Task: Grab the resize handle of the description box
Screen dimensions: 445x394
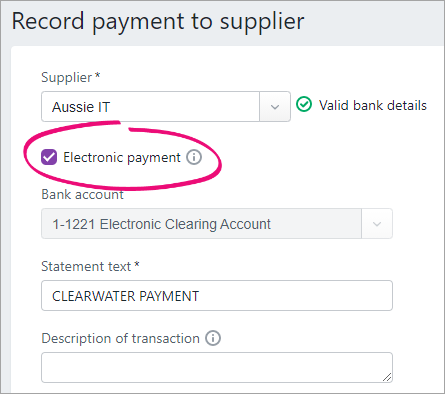Action: point(387,377)
